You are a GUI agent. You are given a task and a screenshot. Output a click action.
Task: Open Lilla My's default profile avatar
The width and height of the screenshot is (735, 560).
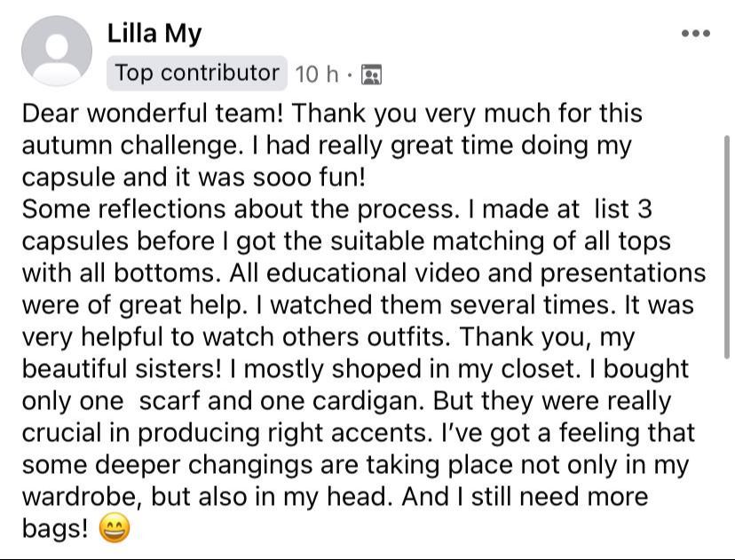click(x=57, y=51)
